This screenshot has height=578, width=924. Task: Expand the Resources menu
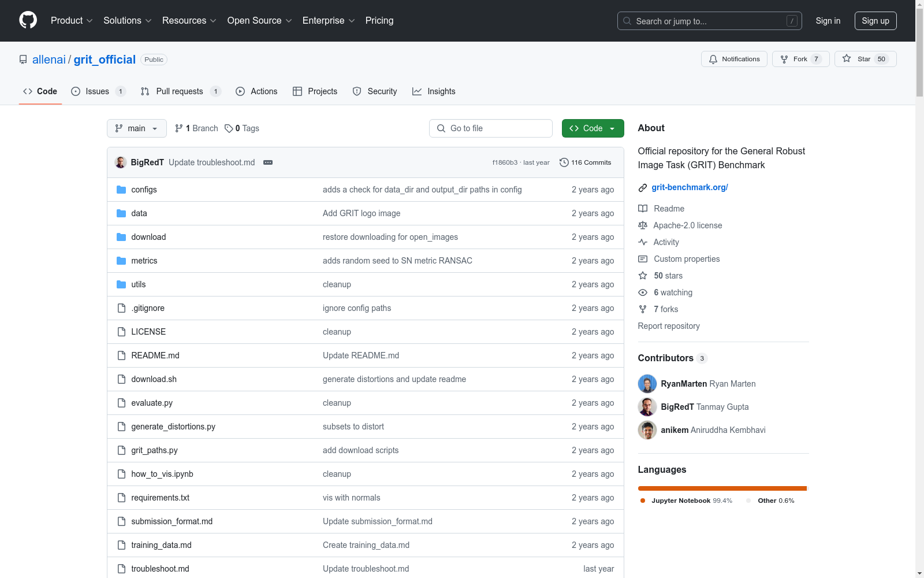[x=189, y=21]
